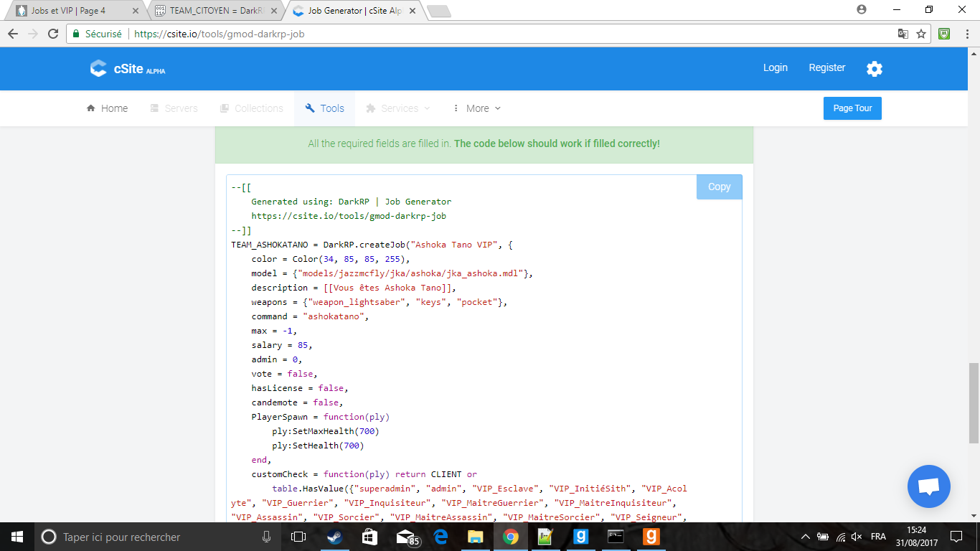Reload the current page
The width and height of the screenshot is (980, 551).
[x=53, y=34]
